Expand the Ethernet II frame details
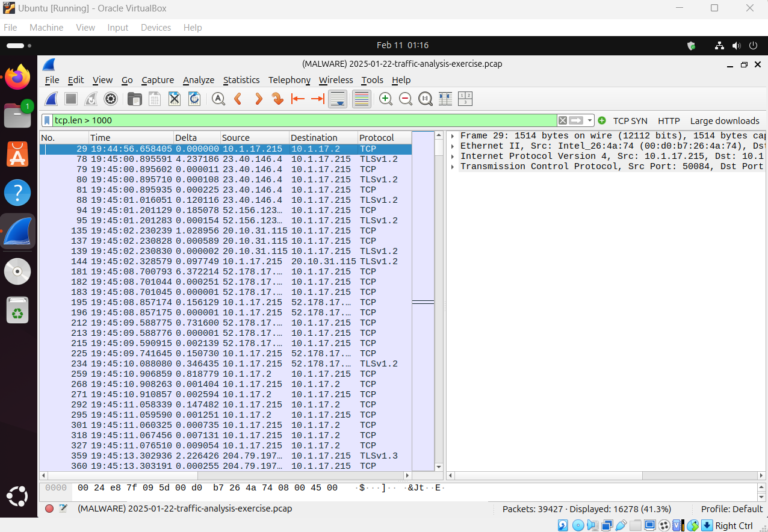 pyautogui.click(x=453, y=146)
